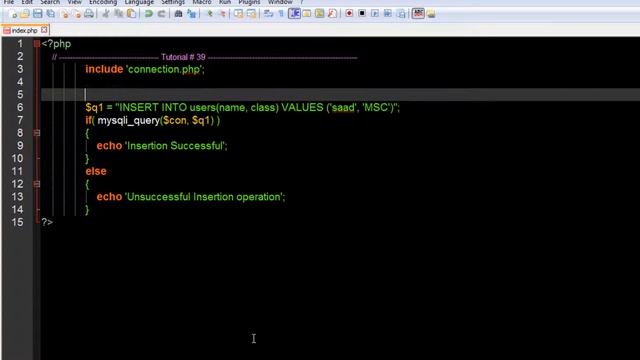Close the index.php tab with red X
This screenshot has height=360, width=640.
[44, 30]
